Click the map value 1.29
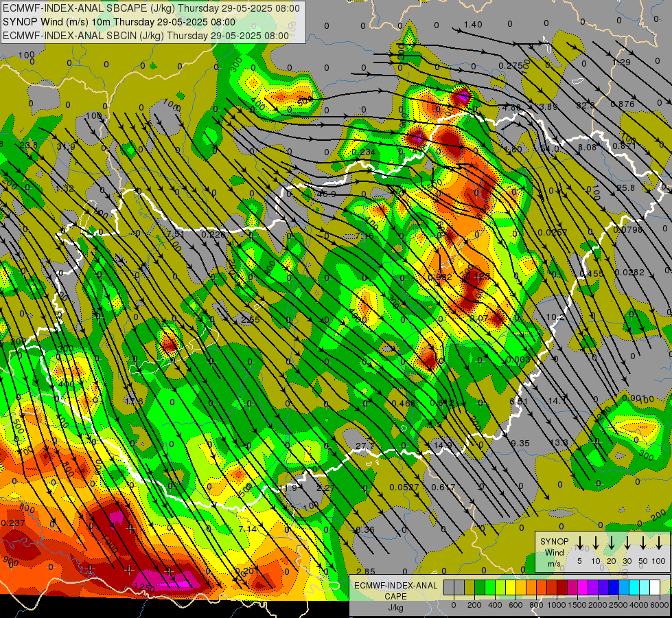The width and height of the screenshot is (672, 618). (621, 62)
